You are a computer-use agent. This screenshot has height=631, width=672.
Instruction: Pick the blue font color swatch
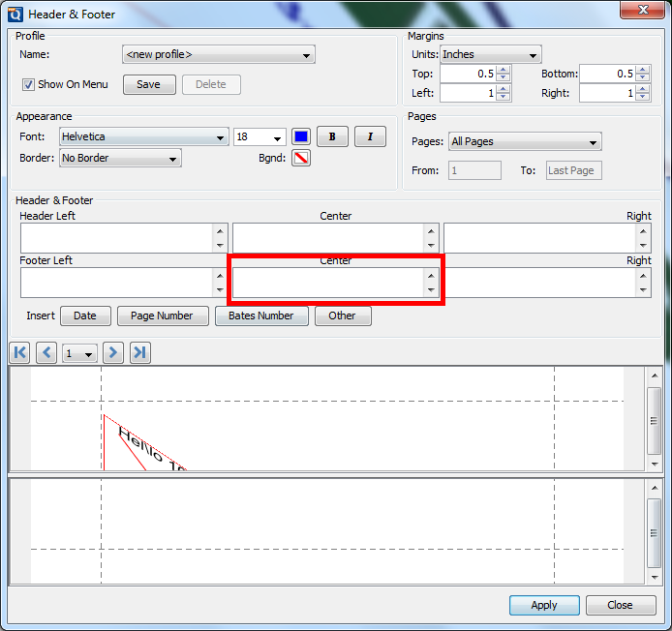(301, 136)
